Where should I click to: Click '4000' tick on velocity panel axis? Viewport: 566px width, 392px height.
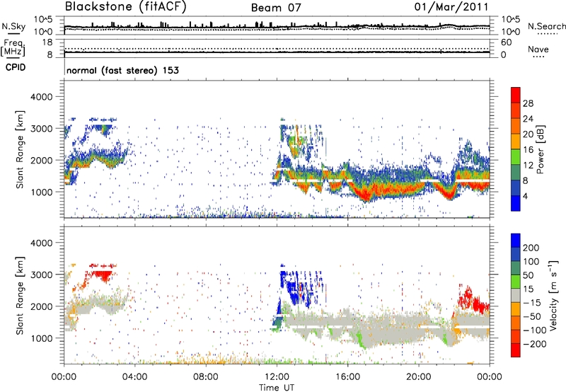(41, 243)
